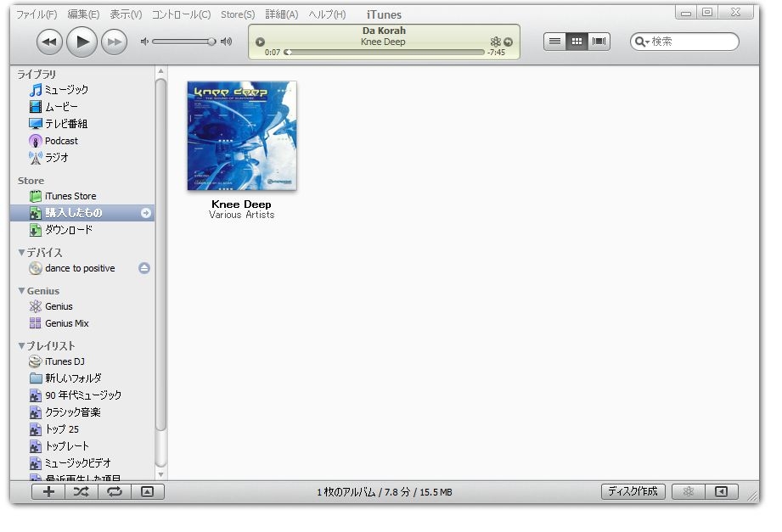The width and height of the screenshot is (782, 532).
Task: Click the go-to-current-song arrow in display
Action: click(x=509, y=42)
